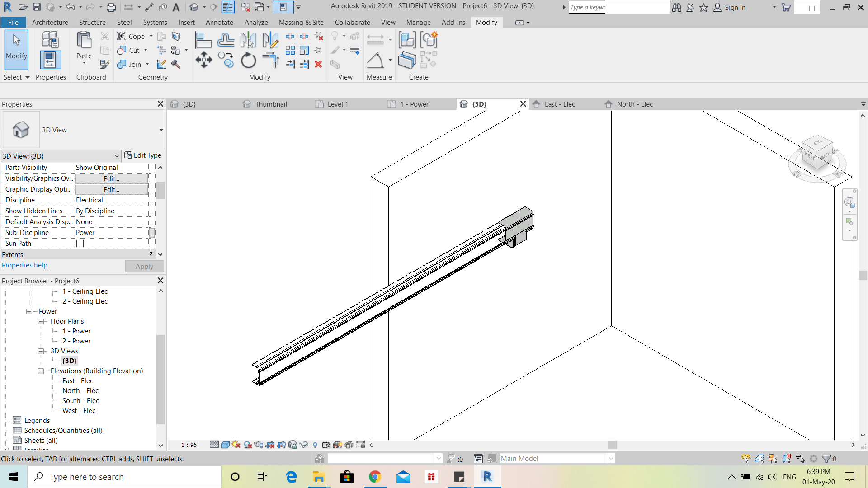868x488 pixels.
Task: Open the Main Model dropdown
Action: point(609,458)
